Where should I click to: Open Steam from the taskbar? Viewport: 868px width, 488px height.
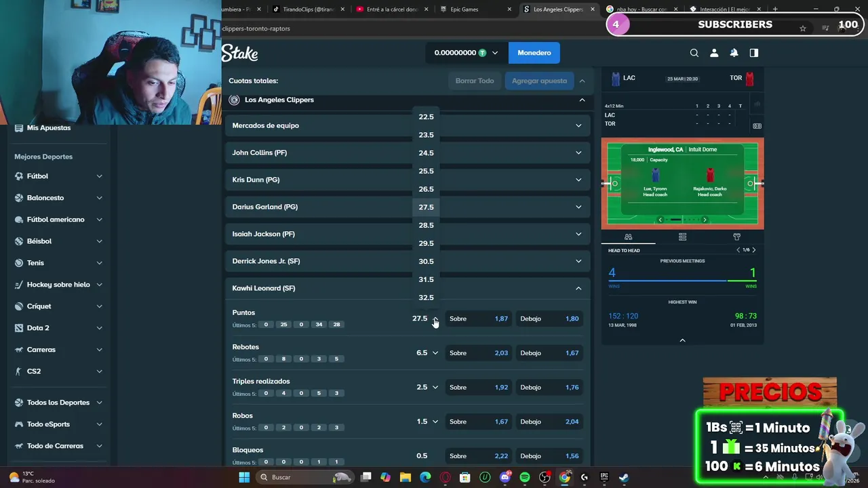pyautogui.click(x=624, y=477)
